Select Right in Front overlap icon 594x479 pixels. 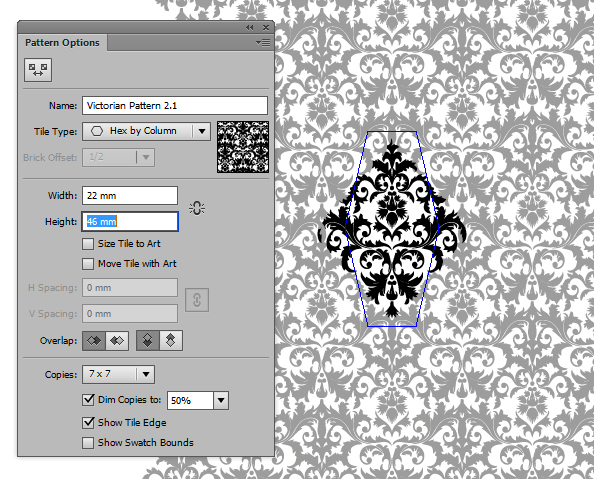[117, 340]
